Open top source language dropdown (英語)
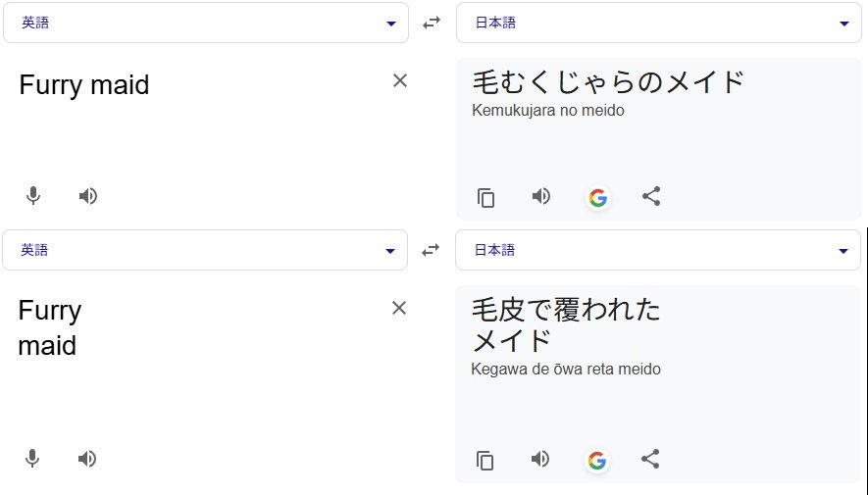This screenshot has width=868, height=495. click(206, 23)
